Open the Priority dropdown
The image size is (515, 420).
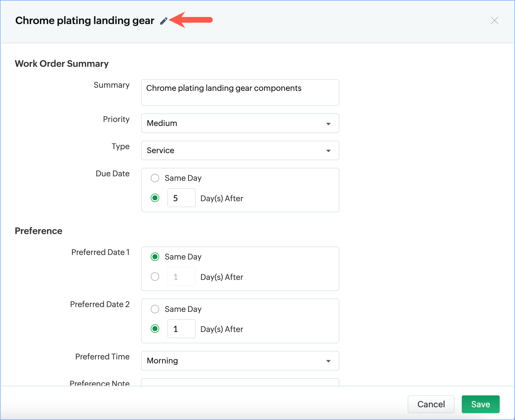(240, 123)
